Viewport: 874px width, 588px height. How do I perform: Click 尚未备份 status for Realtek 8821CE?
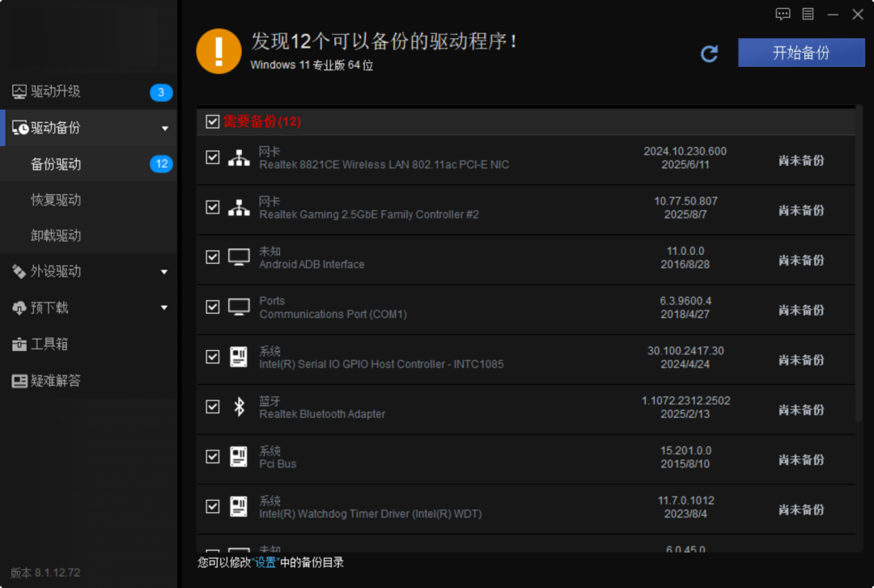coord(801,160)
